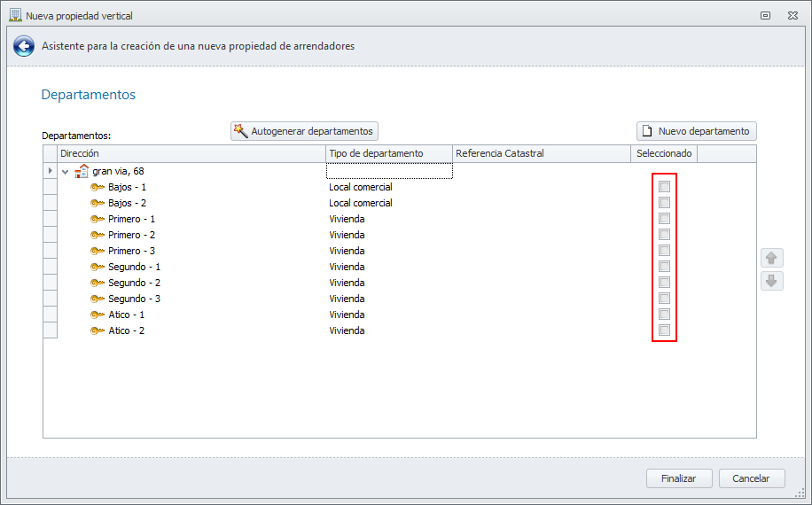This screenshot has height=505, width=812.
Task: Focus the empty type cell of gran via row
Action: point(389,171)
